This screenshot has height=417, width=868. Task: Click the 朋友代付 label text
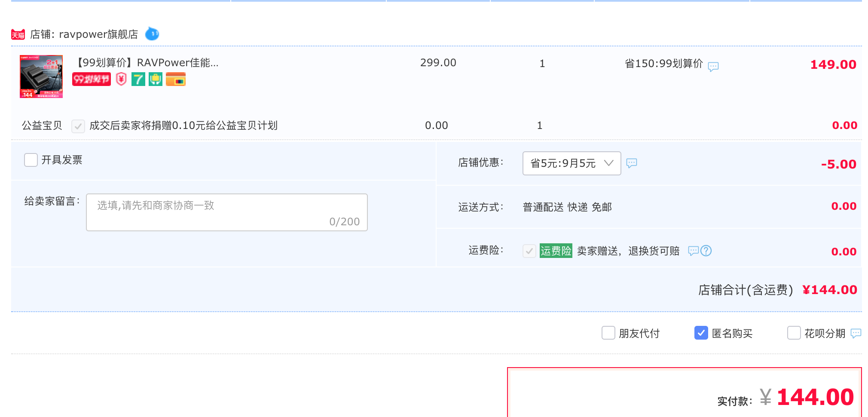(x=639, y=333)
